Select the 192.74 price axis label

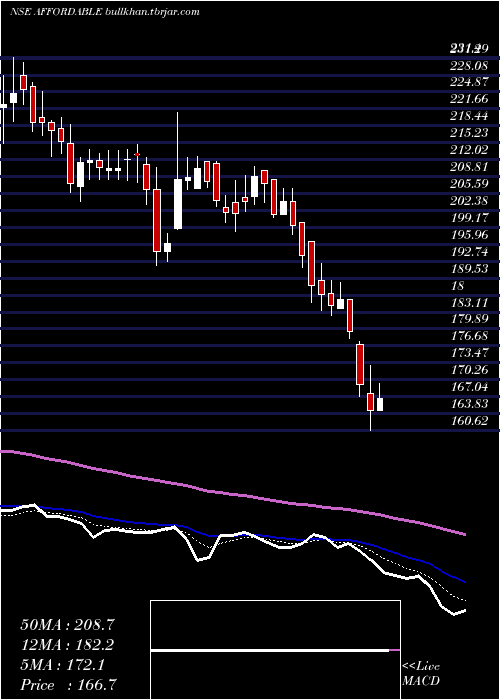[468, 252]
